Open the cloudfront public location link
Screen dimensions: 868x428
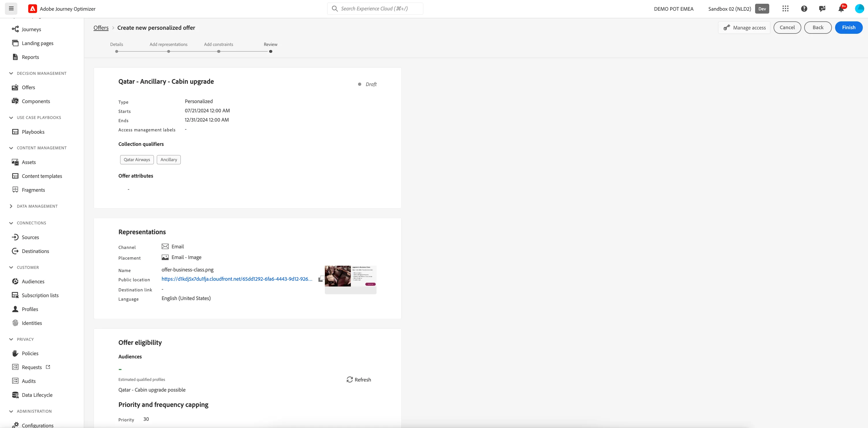(237, 279)
